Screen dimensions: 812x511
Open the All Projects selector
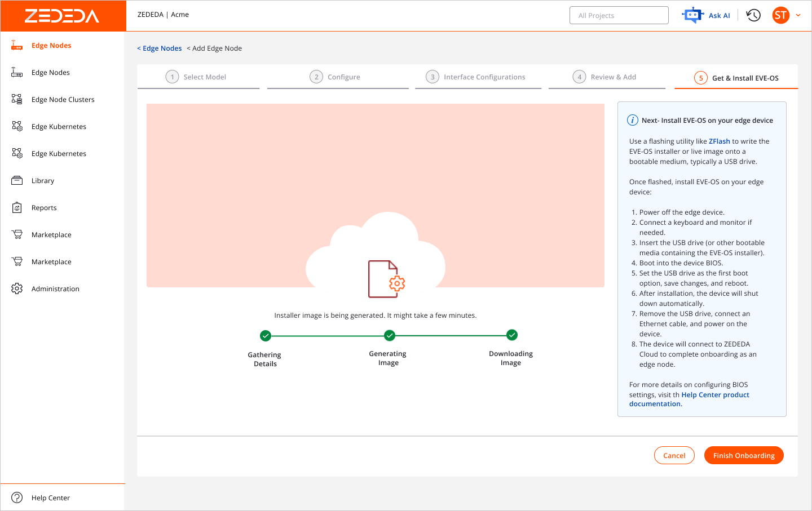(619, 15)
